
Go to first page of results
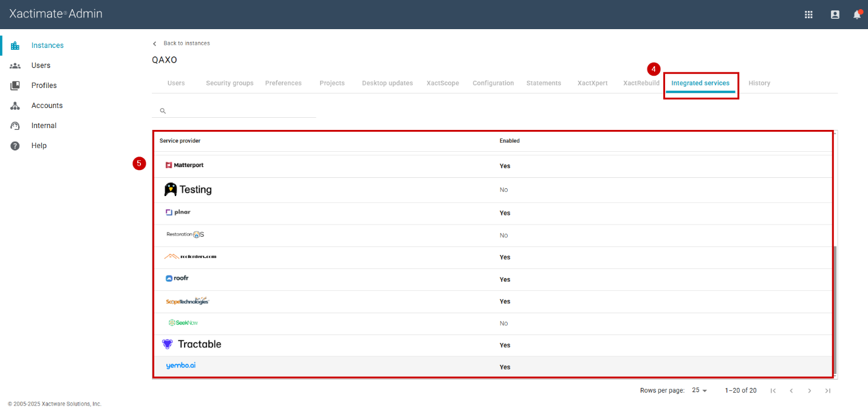[x=773, y=391]
